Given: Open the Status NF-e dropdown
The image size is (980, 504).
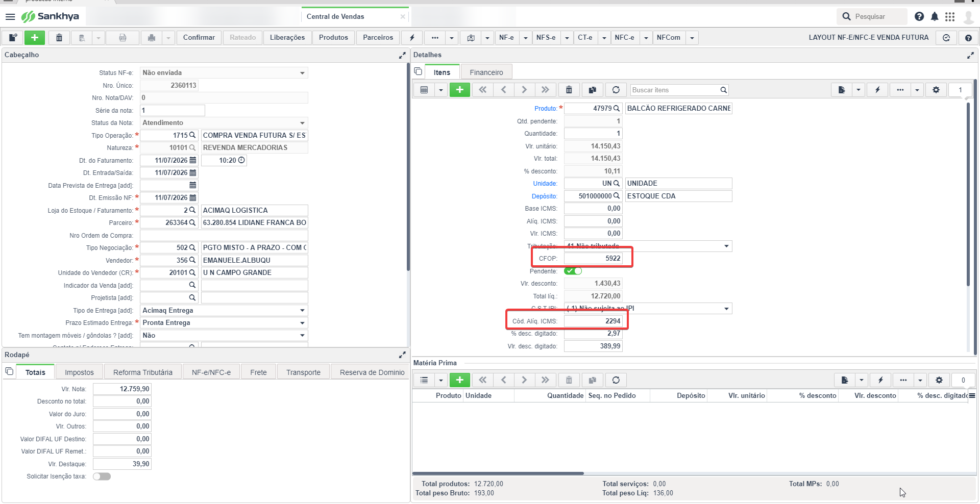Looking at the screenshot, I should 302,73.
